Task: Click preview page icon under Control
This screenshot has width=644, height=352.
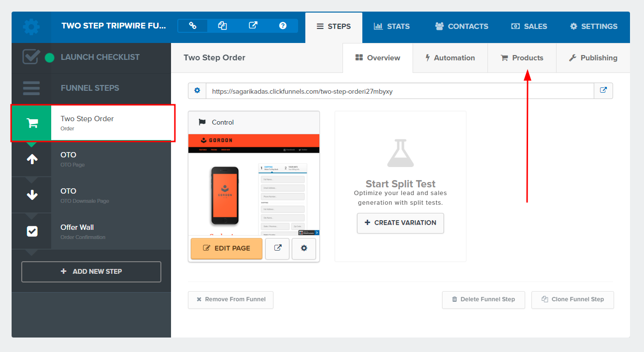Action: coord(277,248)
